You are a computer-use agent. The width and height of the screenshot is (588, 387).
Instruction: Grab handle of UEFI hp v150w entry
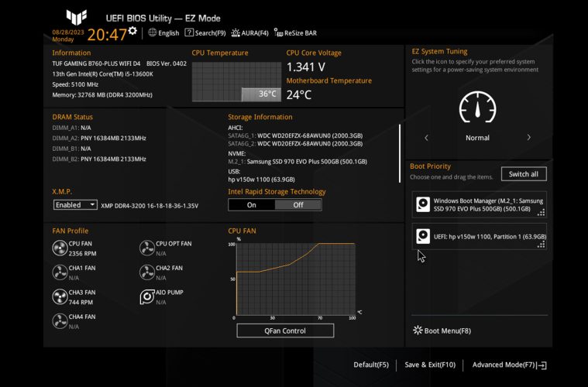(x=541, y=245)
